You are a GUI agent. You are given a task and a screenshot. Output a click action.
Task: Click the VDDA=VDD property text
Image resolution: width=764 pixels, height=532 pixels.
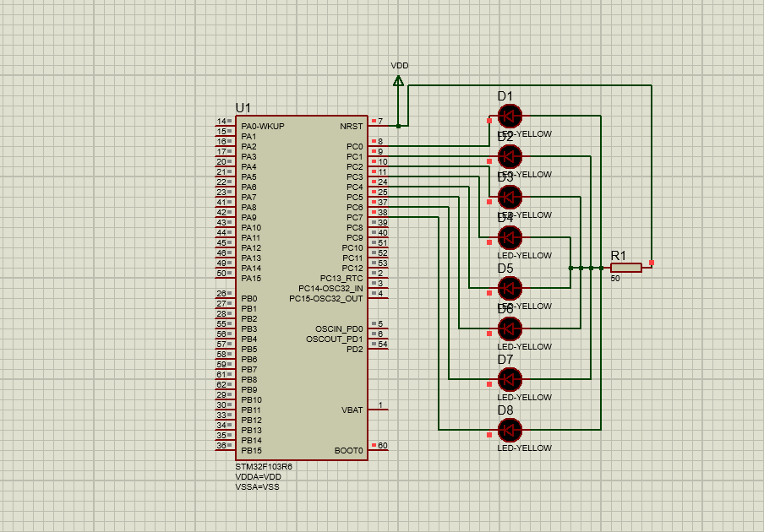[x=259, y=476]
